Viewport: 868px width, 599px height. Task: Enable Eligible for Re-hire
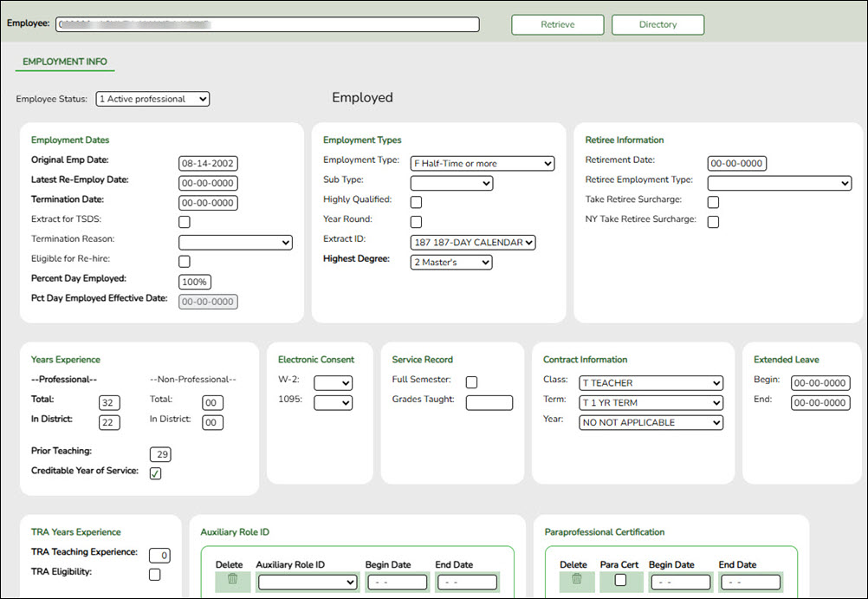tap(183, 261)
